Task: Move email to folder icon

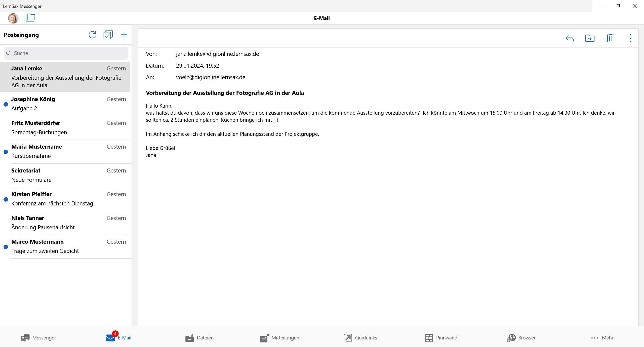Action: click(590, 38)
